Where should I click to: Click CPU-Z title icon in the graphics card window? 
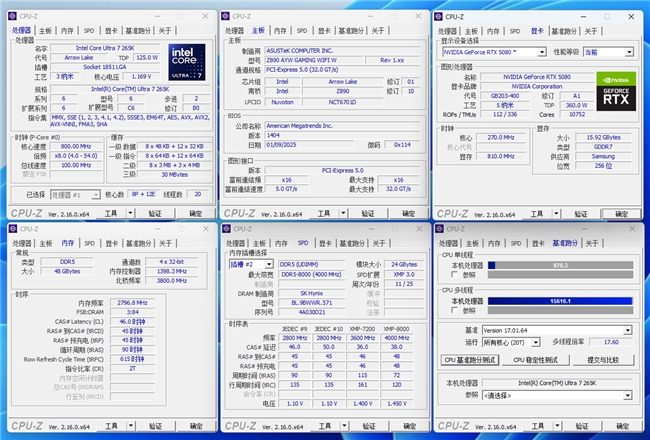440,16
